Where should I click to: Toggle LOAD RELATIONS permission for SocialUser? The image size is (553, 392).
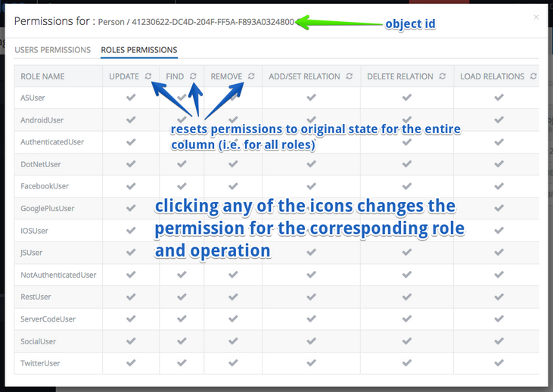tap(499, 341)
